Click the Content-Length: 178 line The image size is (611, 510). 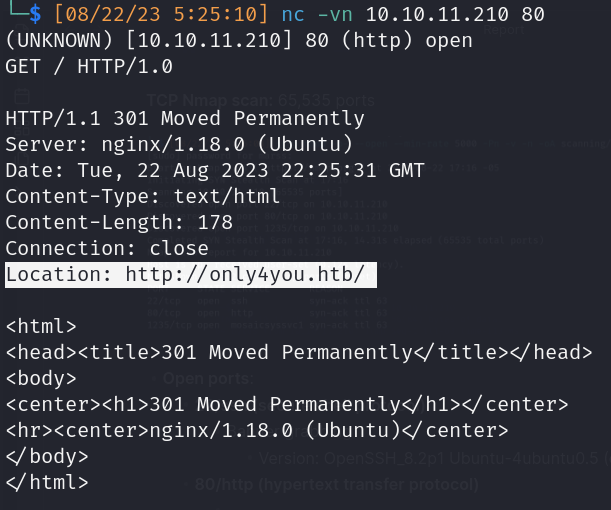click(x=119, y=223)
